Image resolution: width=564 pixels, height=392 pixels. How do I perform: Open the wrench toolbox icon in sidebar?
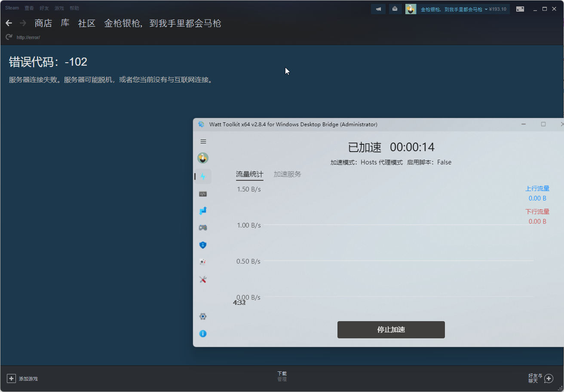click(x=203, y=280)
